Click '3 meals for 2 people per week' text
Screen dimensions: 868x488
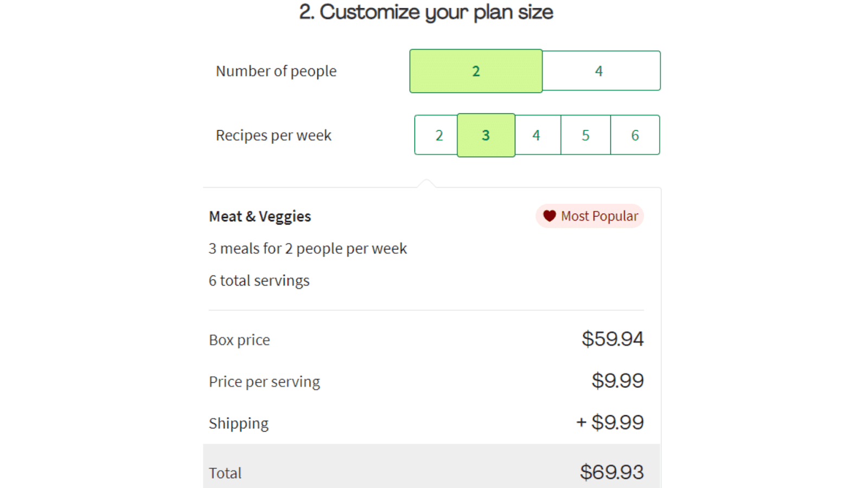click(308, 248)
